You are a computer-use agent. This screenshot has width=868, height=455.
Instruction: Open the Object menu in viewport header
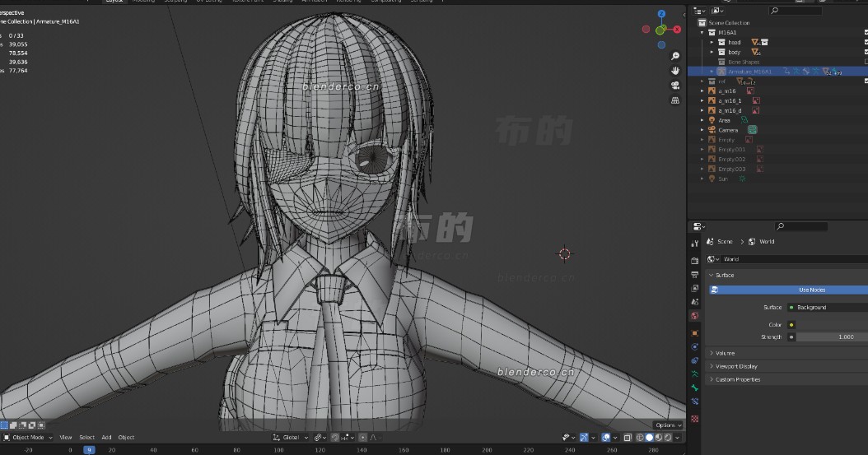(126, 437)
